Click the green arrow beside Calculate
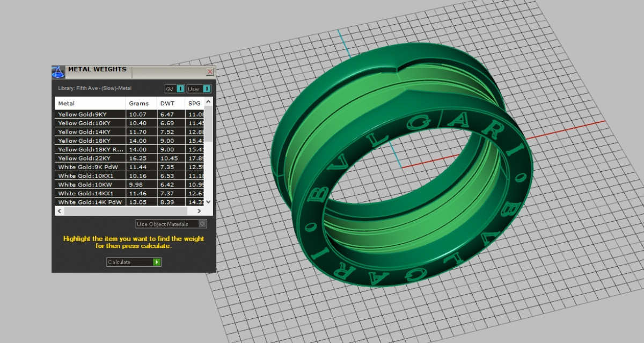 [157, 262]
